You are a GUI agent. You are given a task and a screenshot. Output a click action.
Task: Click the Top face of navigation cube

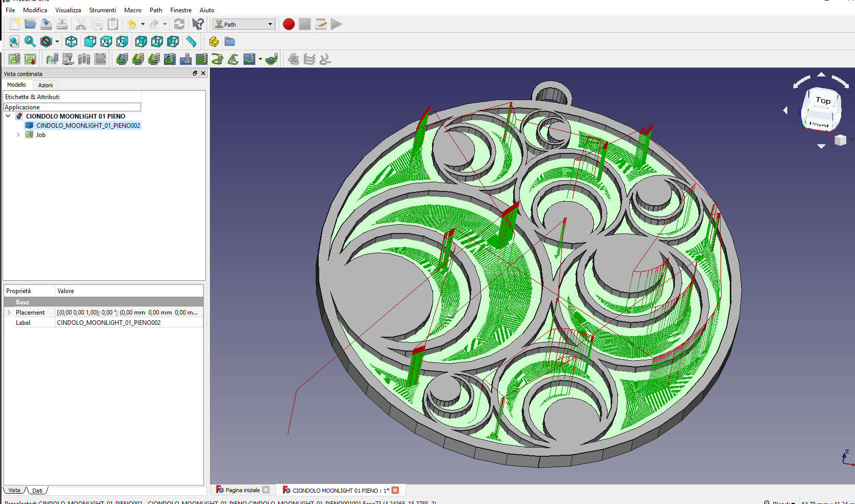tap(823, 101)
